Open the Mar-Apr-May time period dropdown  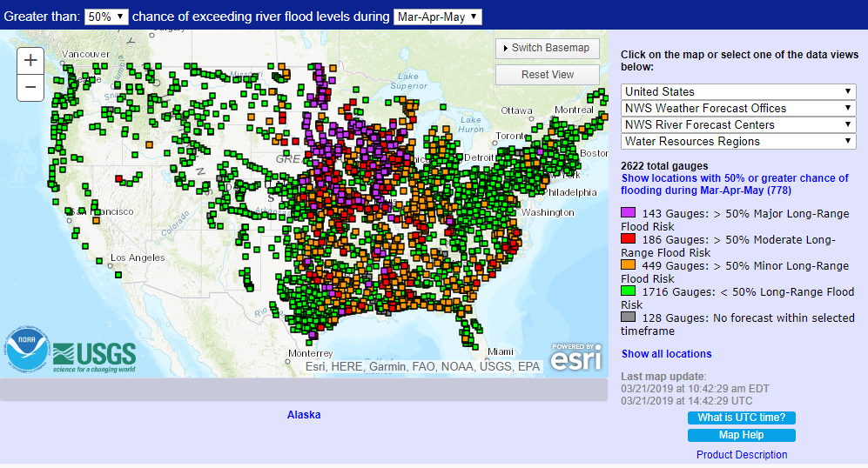437,17
